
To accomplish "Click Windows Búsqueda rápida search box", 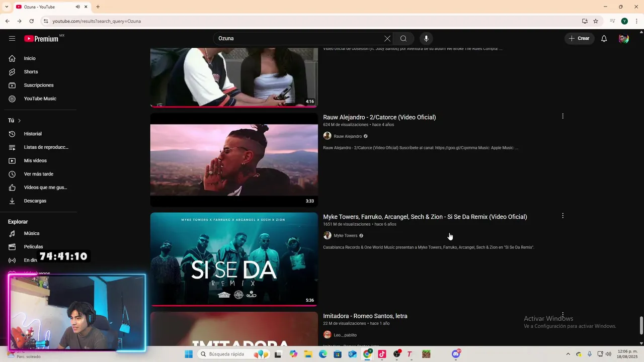I will (233, 354).
